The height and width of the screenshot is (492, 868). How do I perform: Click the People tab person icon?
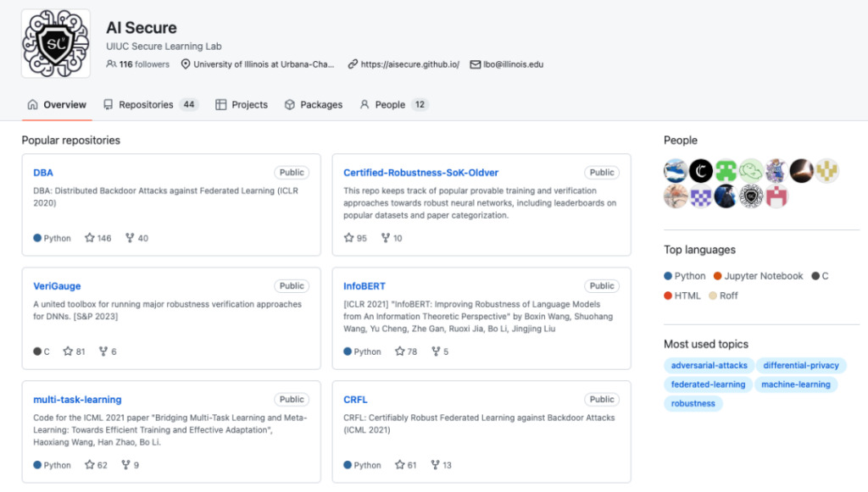[364, 104]
